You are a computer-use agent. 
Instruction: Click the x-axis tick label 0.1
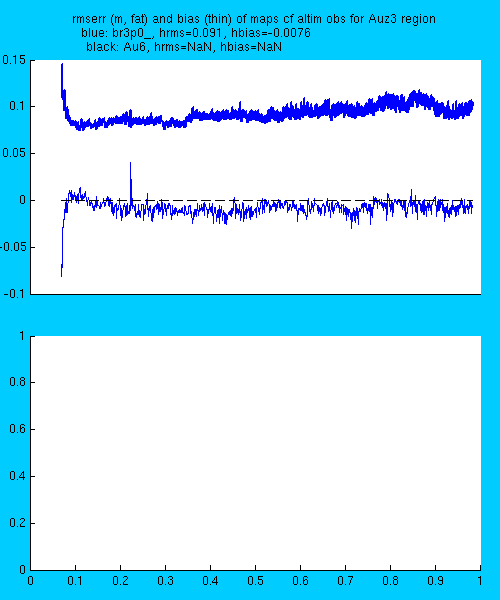(75, 581)
